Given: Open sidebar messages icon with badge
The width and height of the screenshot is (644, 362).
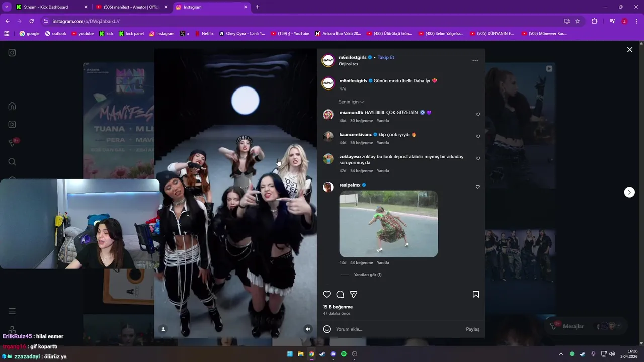Looking at the screenshot, I should pos(13,143).
